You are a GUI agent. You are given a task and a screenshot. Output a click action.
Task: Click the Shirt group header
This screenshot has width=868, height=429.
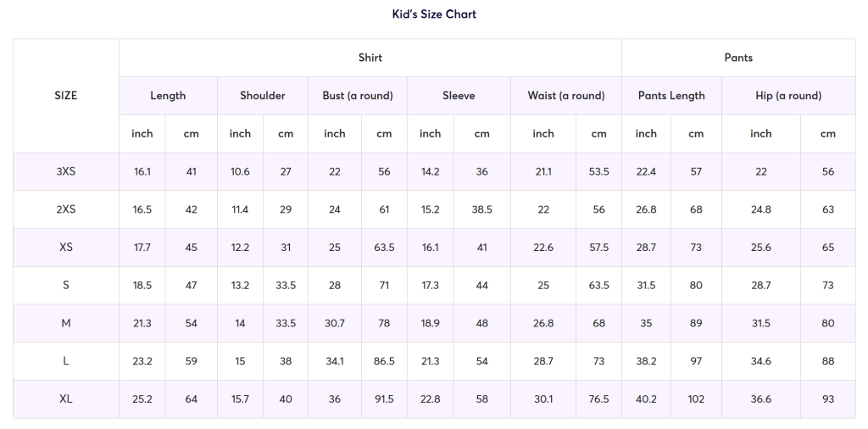[370, 58]
